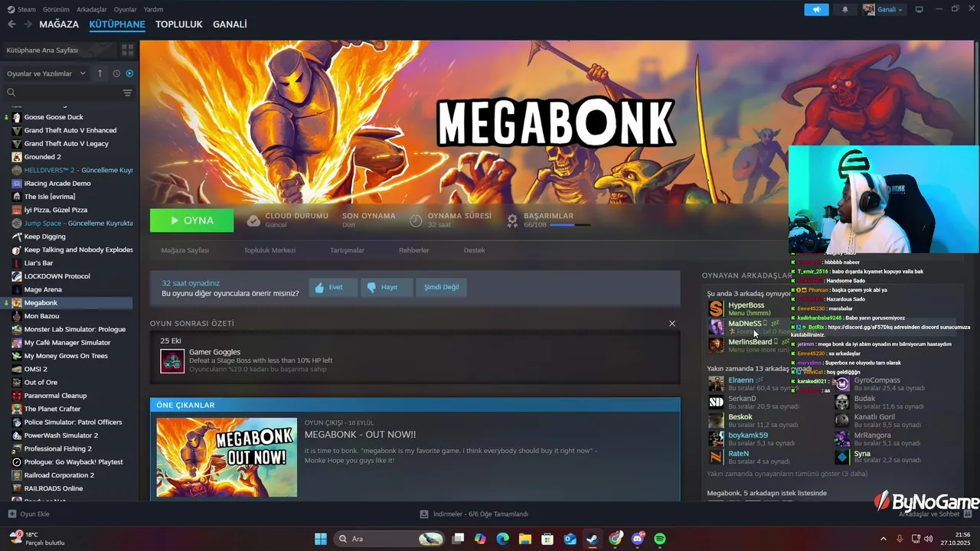Open the notifications bell icon

pyautogui.click(x=845, y=10)
